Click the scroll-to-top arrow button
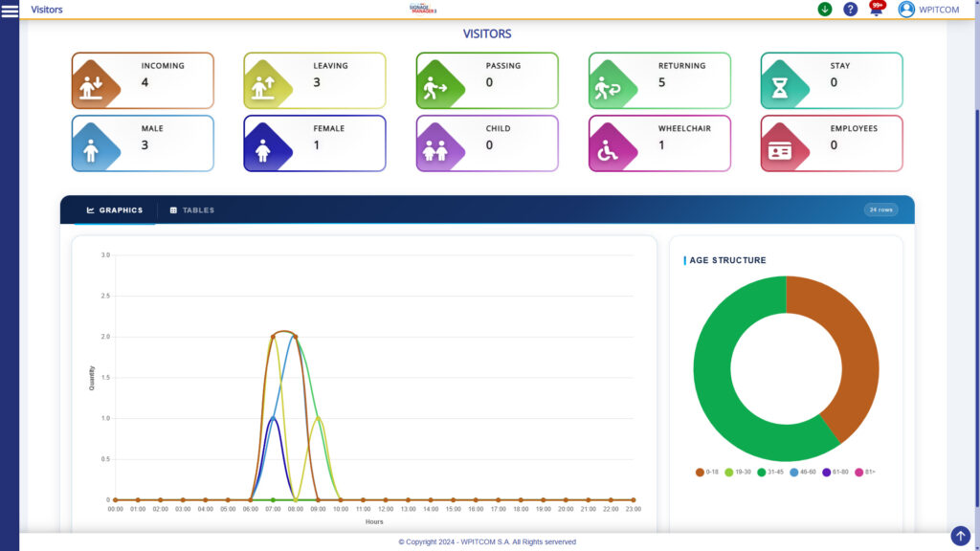Screen dimensions: 980x551 tap(961, 537)
